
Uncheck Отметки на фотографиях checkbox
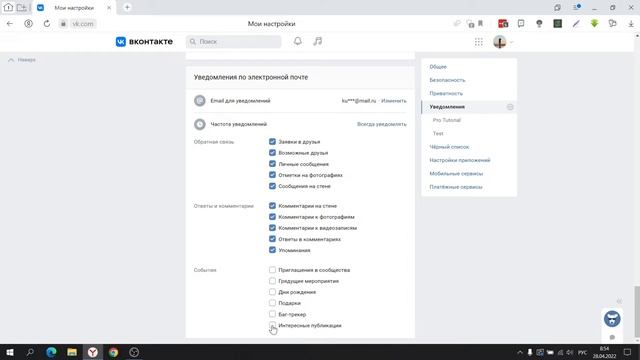tap(272, 175)
